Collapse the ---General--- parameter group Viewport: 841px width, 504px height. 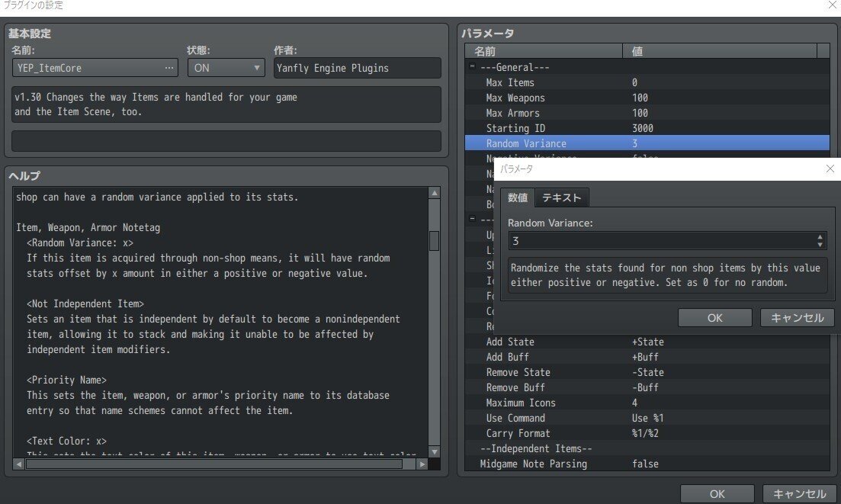[x=472, y=67]
